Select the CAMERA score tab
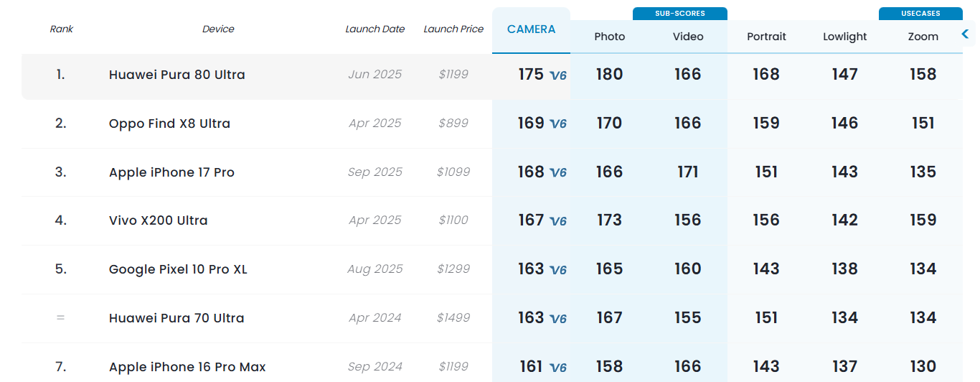 (x=531, y=29)
